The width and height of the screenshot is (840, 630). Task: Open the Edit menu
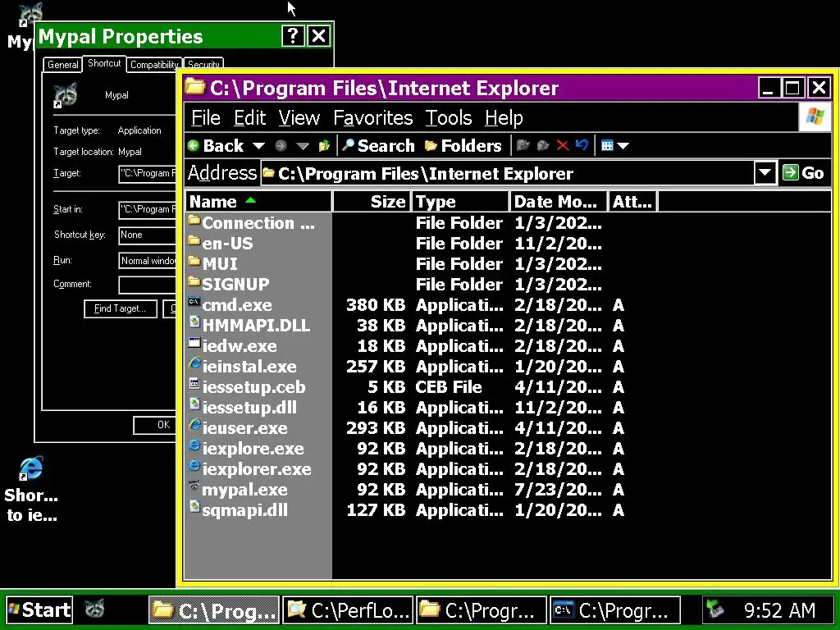click(x=249, y=118)
